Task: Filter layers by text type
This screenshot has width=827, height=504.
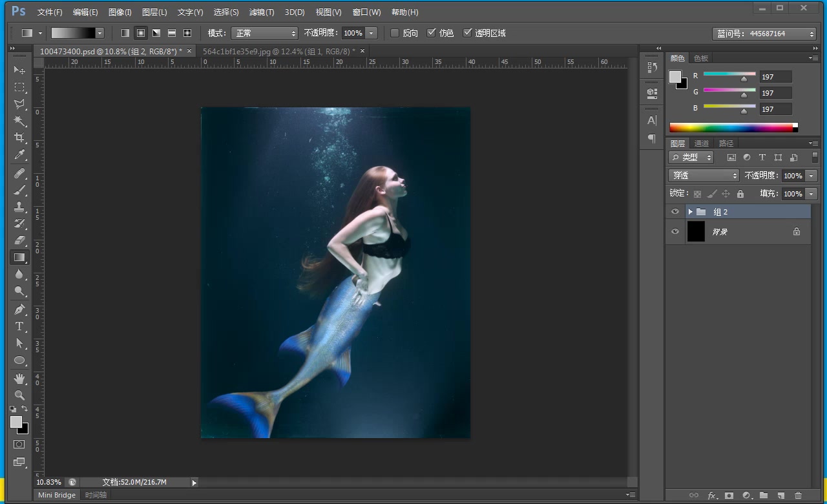Action: tap(762, 157)
